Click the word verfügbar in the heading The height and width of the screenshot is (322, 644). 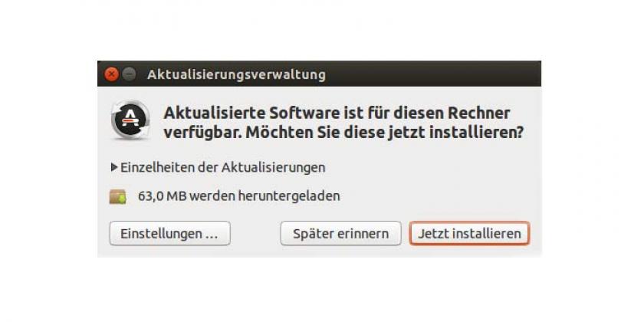click(201, 133)
